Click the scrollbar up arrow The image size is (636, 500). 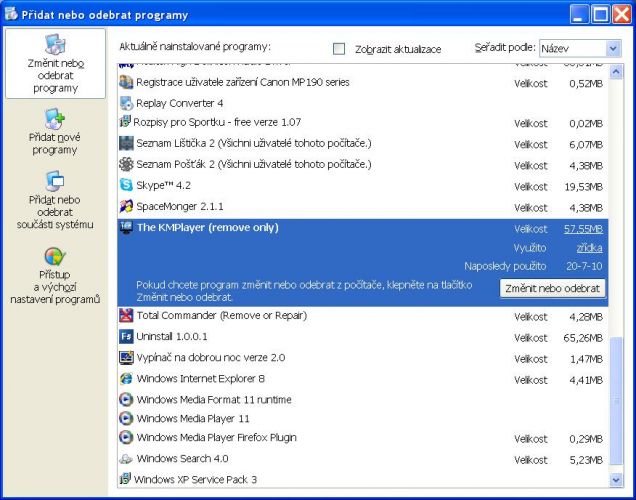(616, 72)
